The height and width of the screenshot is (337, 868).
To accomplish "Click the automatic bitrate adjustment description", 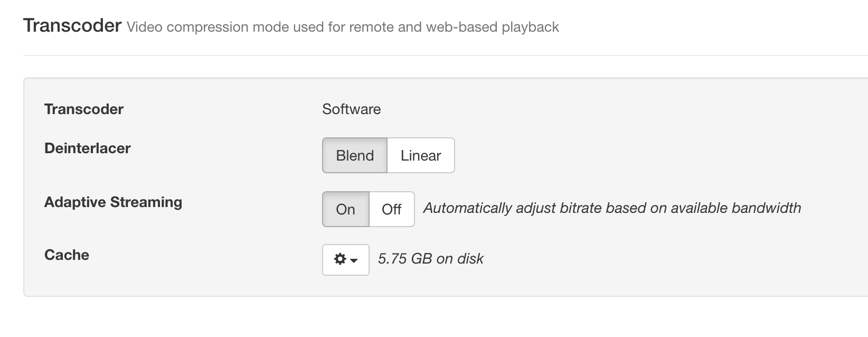I will pos(612,208).
